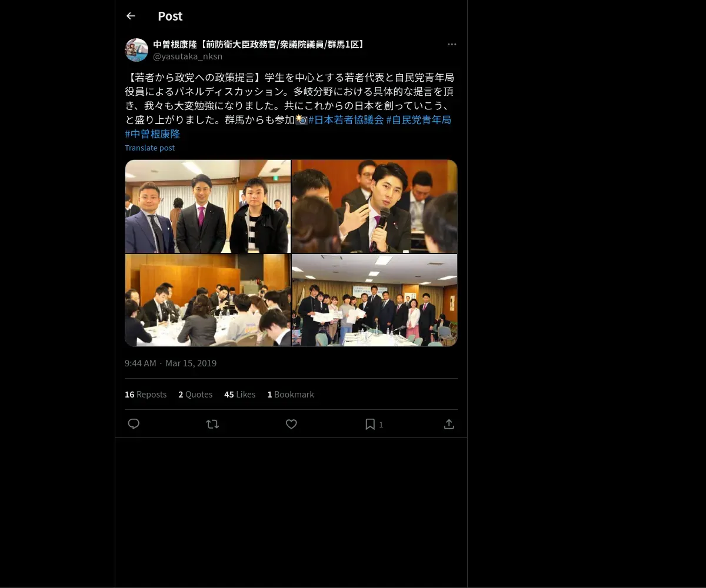The image size is (706, 588).
Task: Open the #中曽根康隆 hashtag
Action: click(x=152, y=134)
